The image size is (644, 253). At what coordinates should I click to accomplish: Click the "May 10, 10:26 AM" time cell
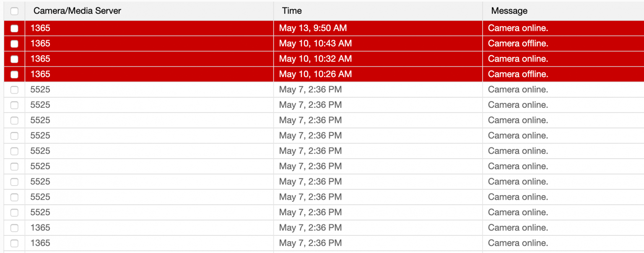[x=315, y=74]
